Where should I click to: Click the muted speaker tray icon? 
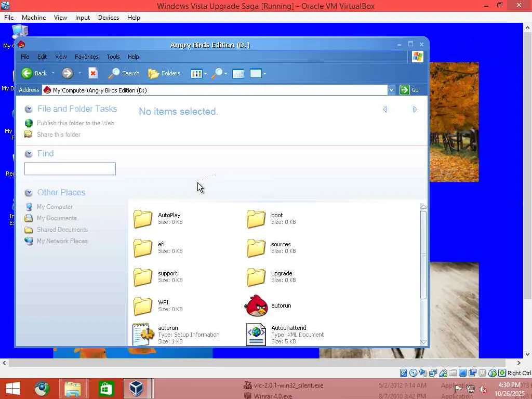coord(482,390)
